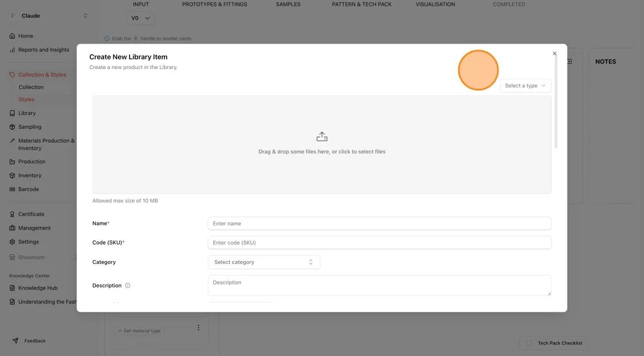This screenshot has height=356, width=644.
Task: Click the info icon beside Grab the handle
Action: coord(107,39)
